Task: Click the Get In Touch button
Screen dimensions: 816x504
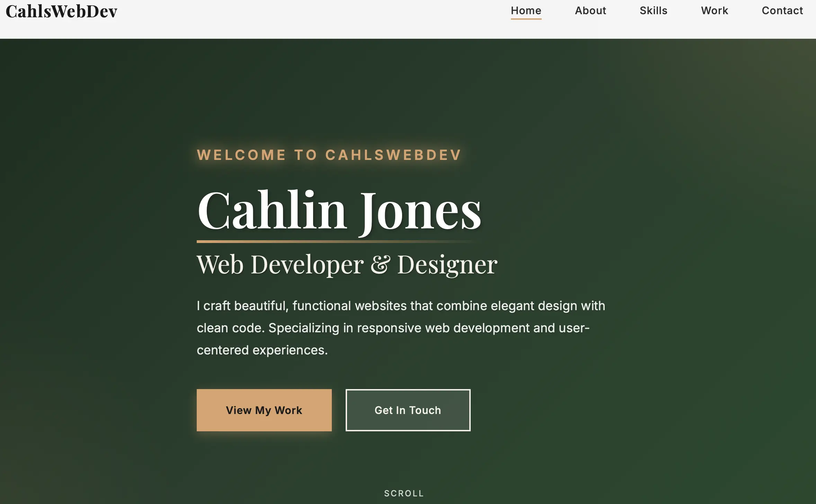Action: (408, 410)
